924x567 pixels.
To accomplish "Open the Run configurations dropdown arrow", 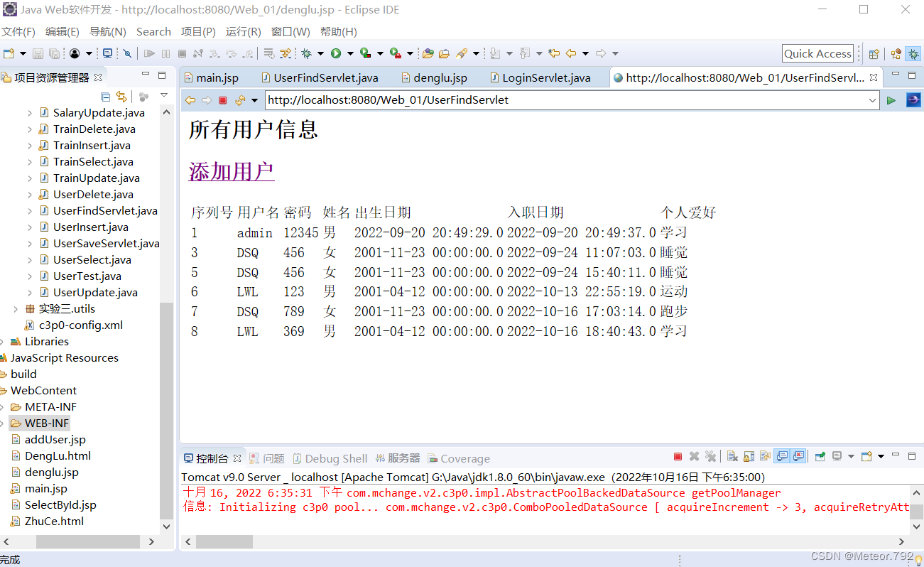I will (x=350, y=53).
